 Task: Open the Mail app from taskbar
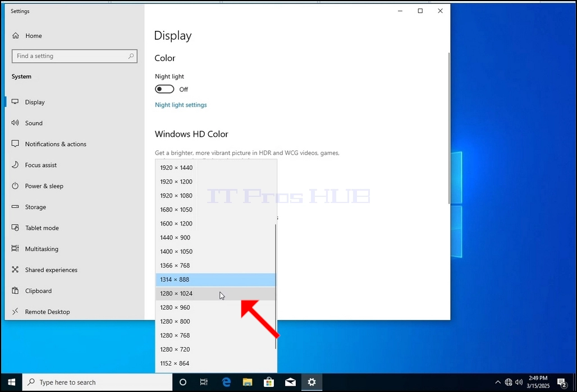pyautogui.click(x=290, y=382)
